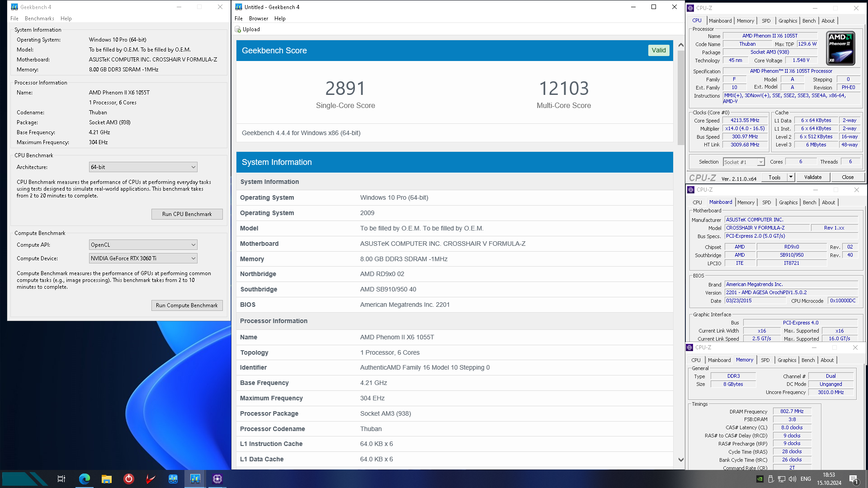868x488 pixels.
Task: Switch to the active Geekbench taskbar window
Action: (x=195, y=479)
